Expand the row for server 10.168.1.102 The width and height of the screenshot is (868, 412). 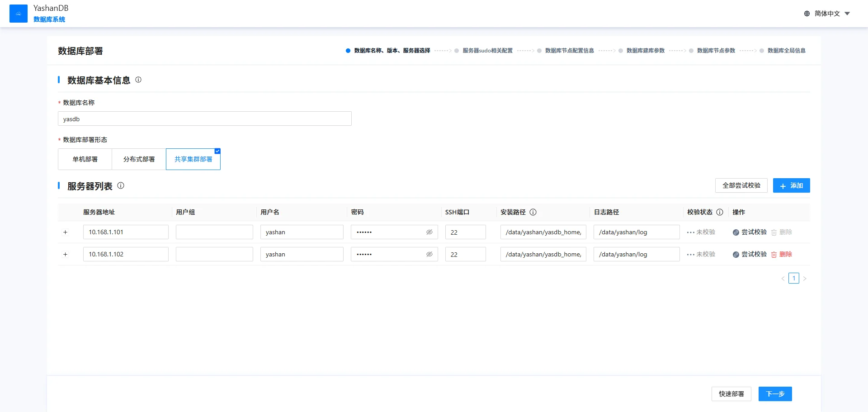pos(65,254)
